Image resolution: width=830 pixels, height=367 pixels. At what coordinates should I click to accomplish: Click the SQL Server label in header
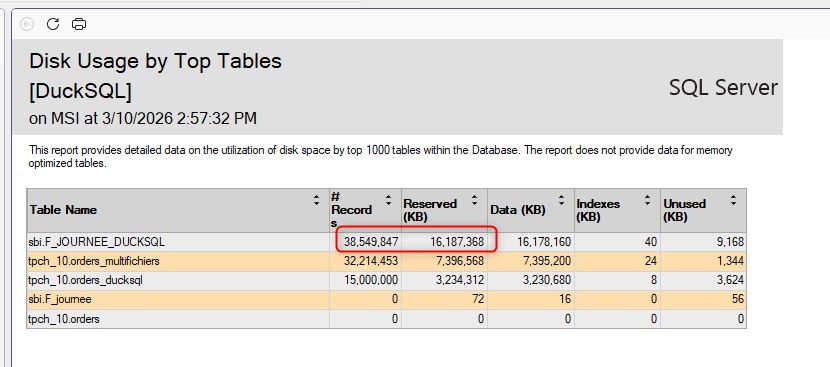723,87
